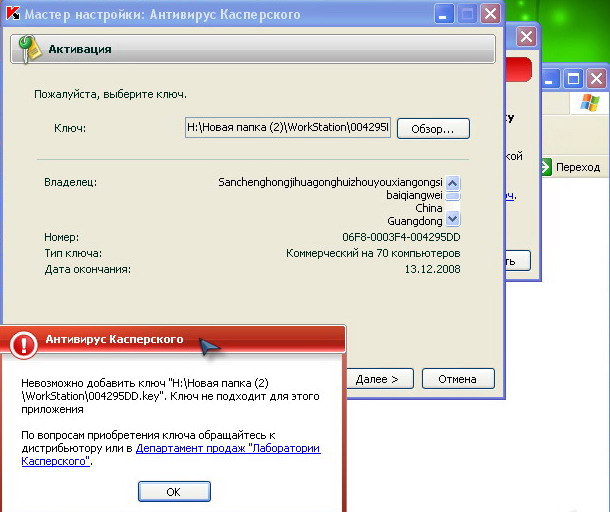Click the key icon beside Активация

pyautogui.click(x=30, y=49)
